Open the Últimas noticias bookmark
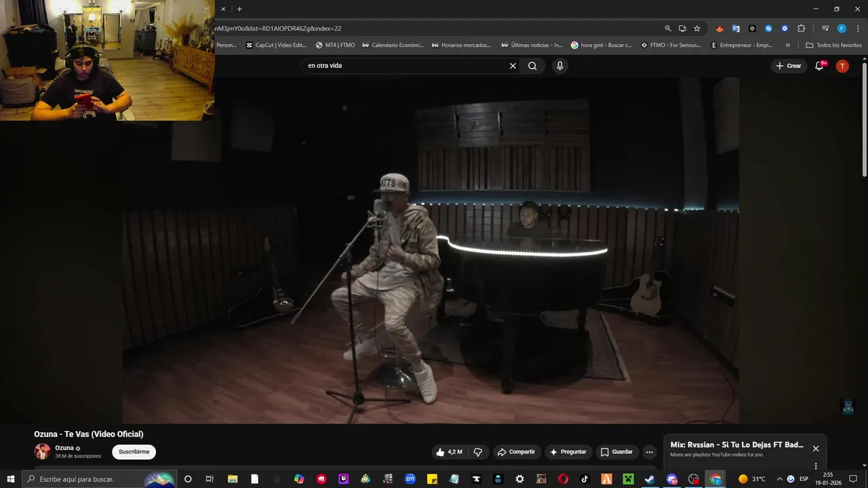Viewport: 868px width, 488px height. click(x=532, y=45)
